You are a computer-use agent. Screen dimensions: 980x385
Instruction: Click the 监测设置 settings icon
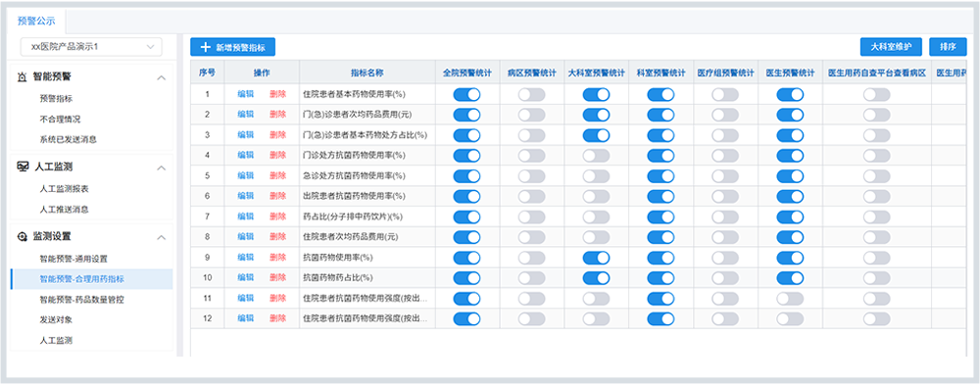(23, 237)
